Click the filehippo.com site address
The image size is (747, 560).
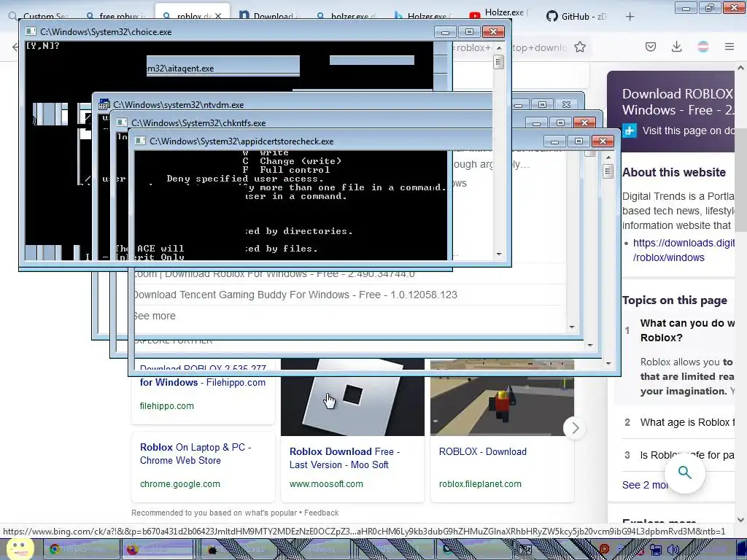click(x=167, y=405)
